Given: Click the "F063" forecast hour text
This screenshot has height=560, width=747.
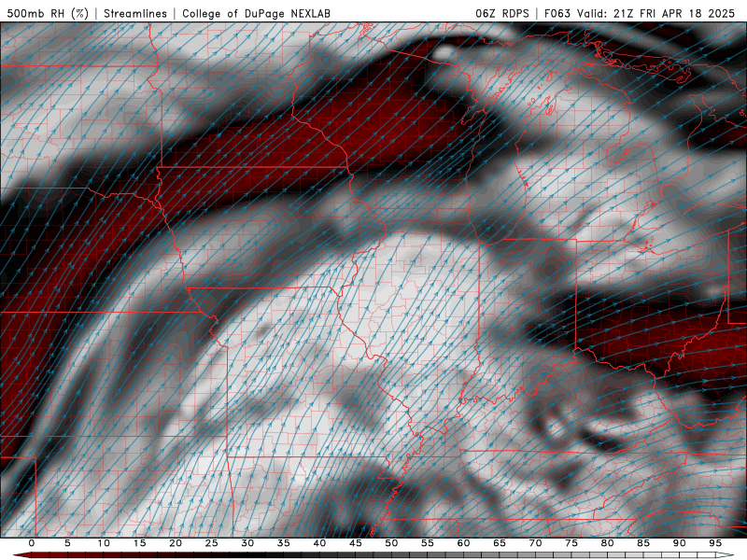Looking at the screenshot, I should (557, 13).
